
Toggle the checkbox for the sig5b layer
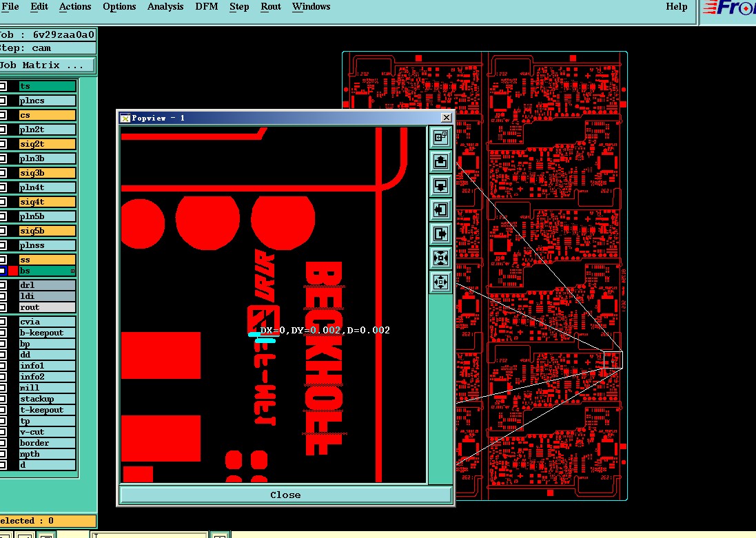(x=3, y=231)
